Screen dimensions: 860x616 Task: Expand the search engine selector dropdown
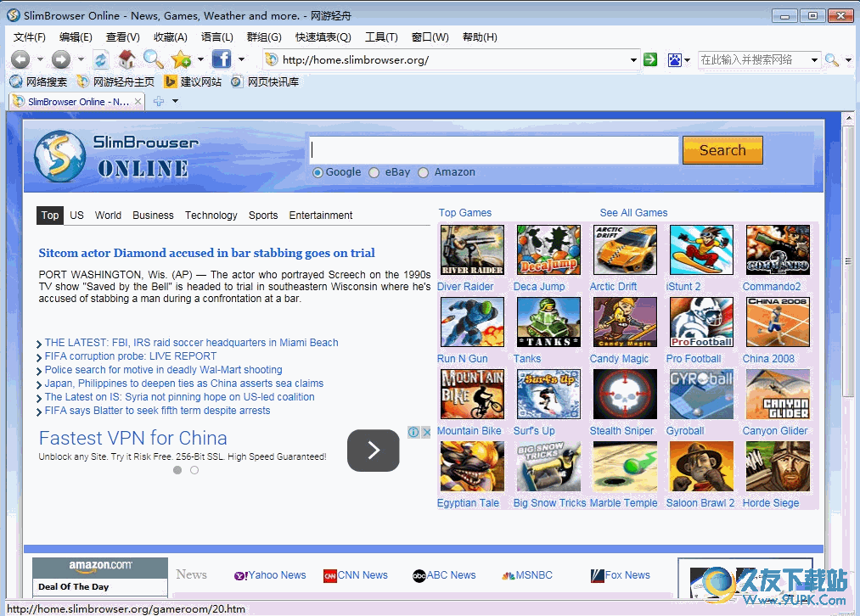[x=687, y=60]
